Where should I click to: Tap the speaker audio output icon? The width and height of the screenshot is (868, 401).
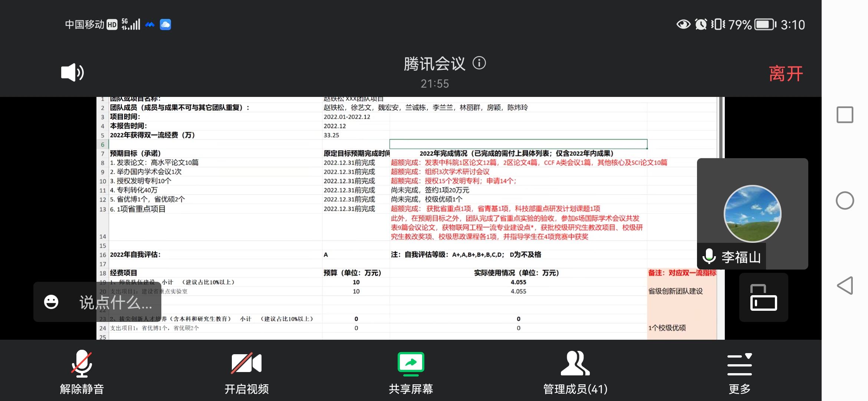click(72, 72)
